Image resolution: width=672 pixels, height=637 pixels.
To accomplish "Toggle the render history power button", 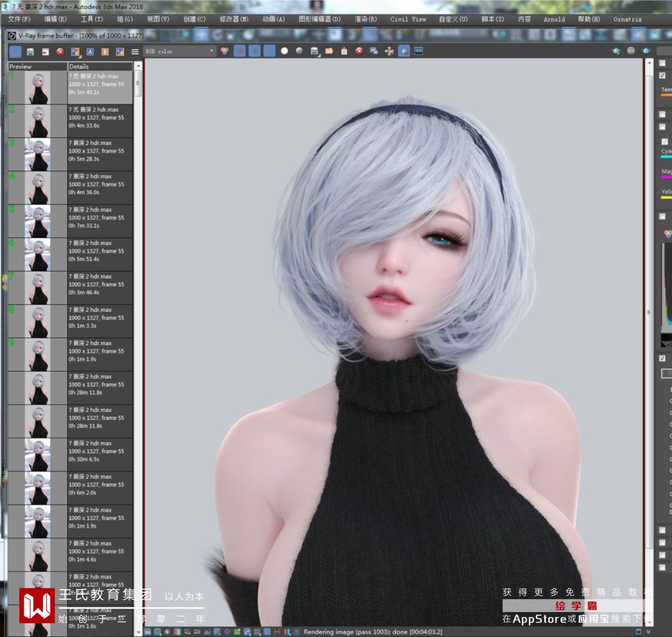I will (x=16, y=52).
